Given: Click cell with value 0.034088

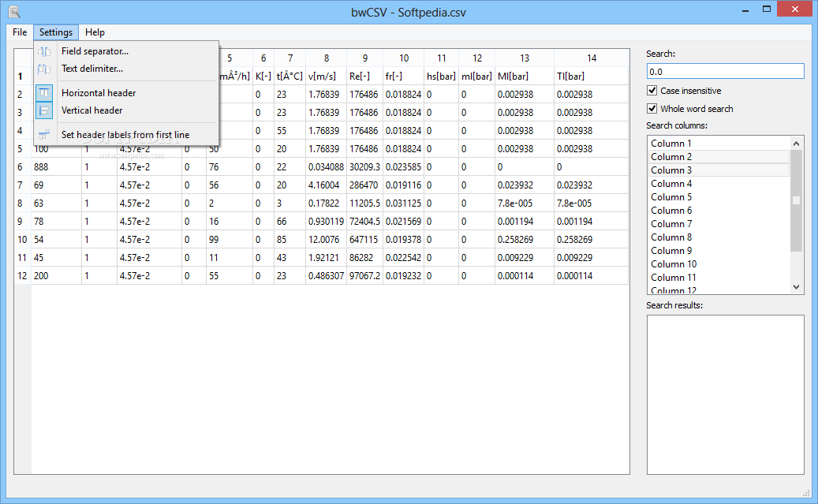Looking at the screenshot, I should (x=327, y=167).
